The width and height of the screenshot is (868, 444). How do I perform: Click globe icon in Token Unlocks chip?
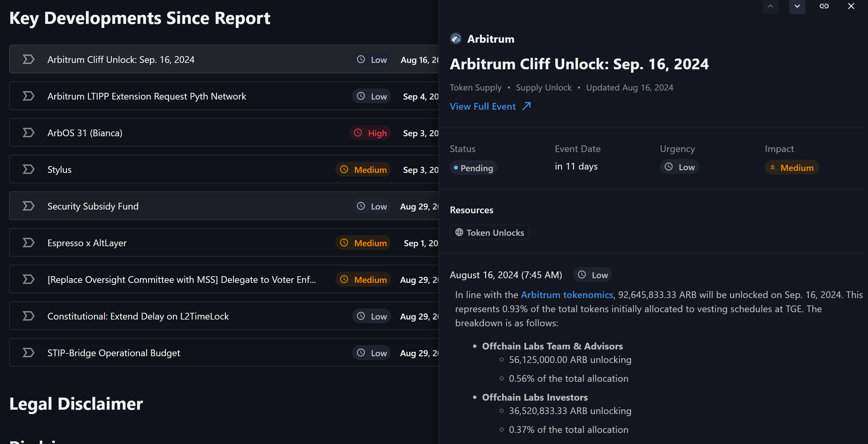click(x=459, y=232)
